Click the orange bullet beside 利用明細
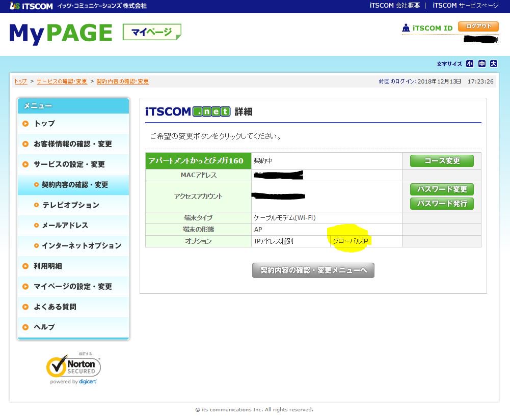510x420 pixels. click(25, 266)
